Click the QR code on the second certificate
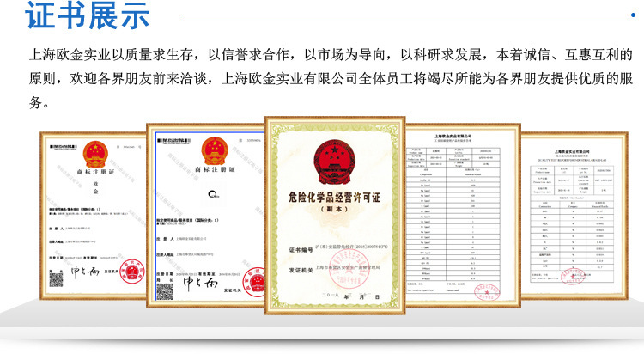 [165, 291]
